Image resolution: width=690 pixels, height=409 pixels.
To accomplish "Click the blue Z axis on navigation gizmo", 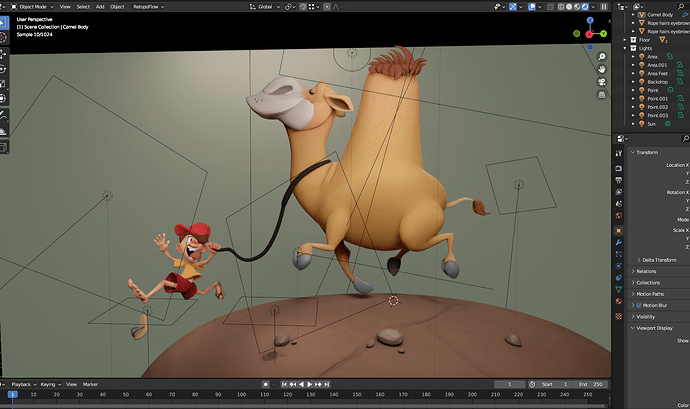I will 590,20.
